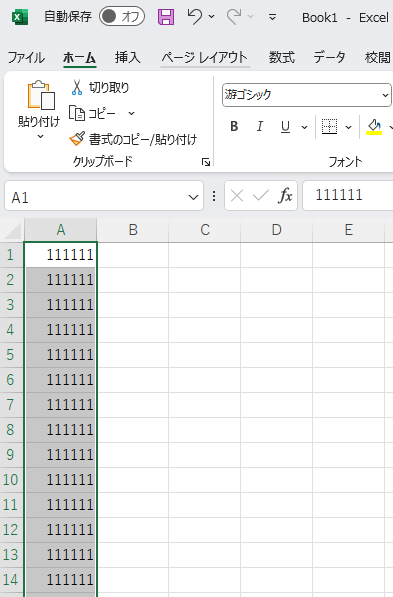Open the borders dropdown arrow
The width and height of the screenshot is (393, 597).
(x=348, y=127)
